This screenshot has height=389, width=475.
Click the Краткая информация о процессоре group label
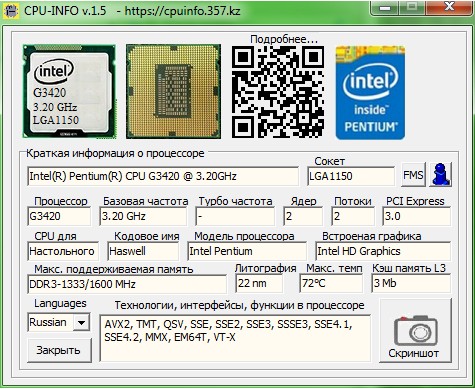tap(115, 153)
